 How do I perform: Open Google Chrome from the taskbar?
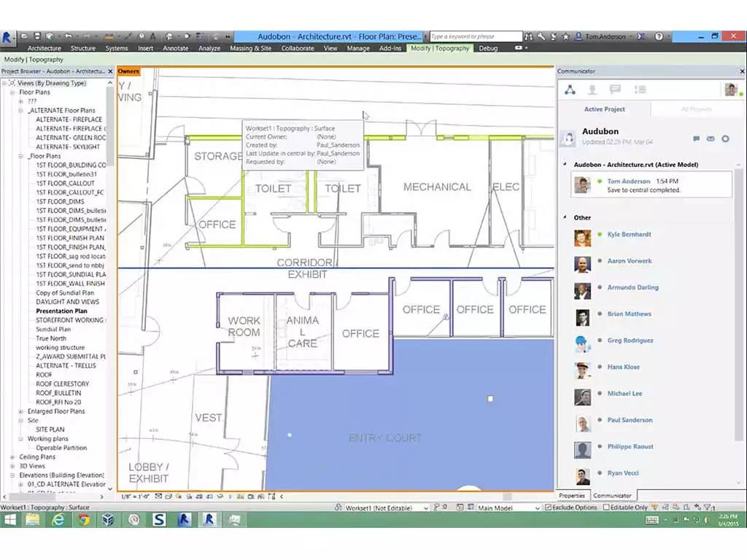click(84, 519)
